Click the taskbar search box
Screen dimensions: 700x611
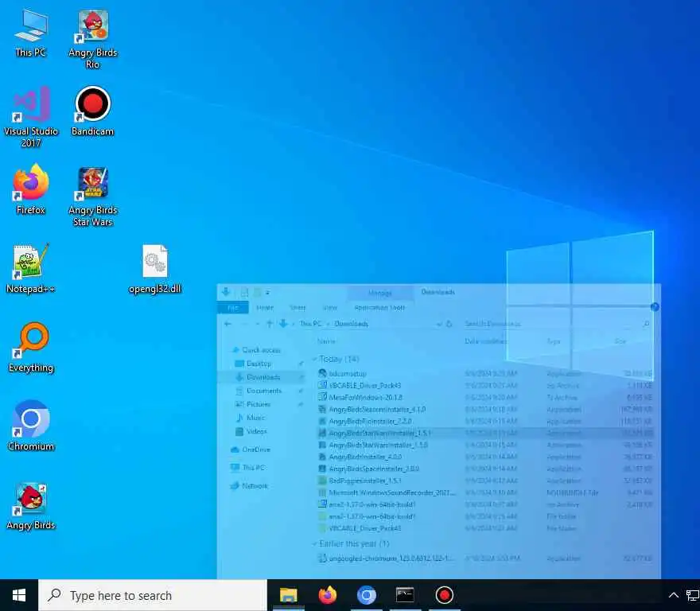click(x=153, y=595)
